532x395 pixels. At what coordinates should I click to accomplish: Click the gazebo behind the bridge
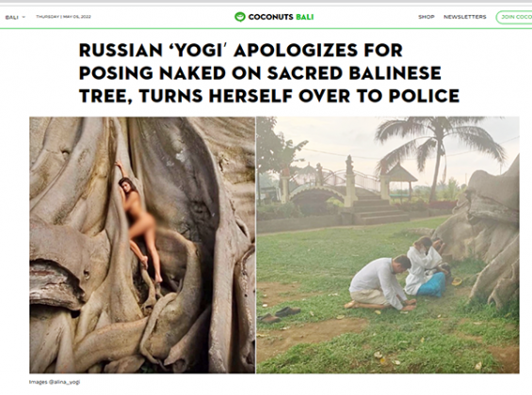pyautogui.click(x=398, y=182)
